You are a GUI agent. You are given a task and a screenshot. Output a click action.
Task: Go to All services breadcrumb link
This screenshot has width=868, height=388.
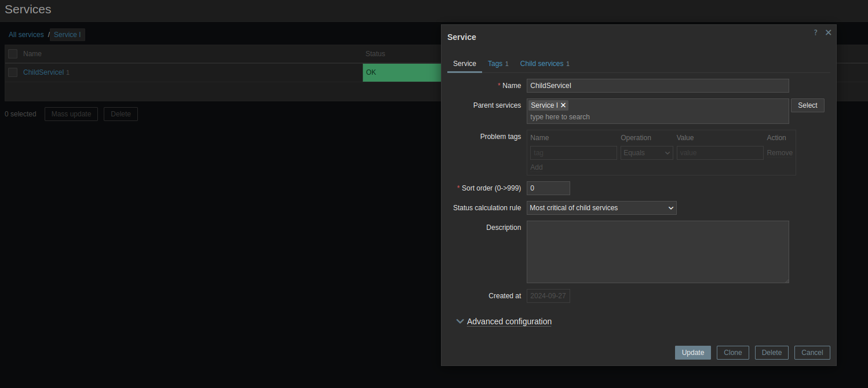(x=26, y=35)
